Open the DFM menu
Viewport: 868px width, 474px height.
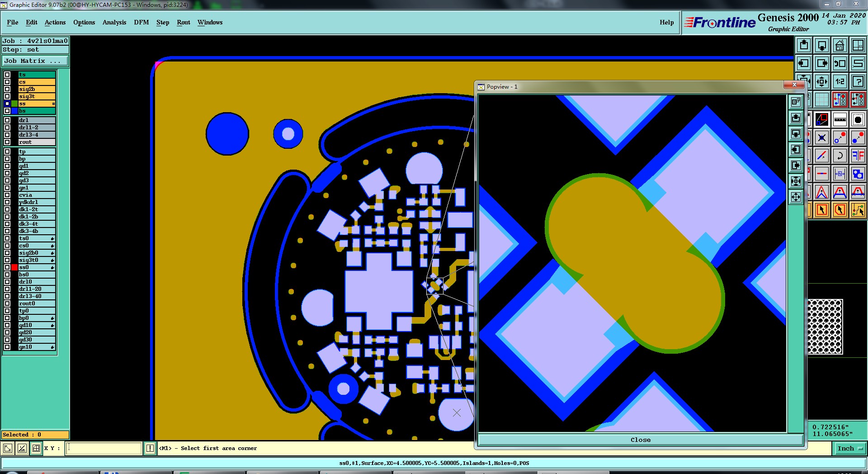142,22
